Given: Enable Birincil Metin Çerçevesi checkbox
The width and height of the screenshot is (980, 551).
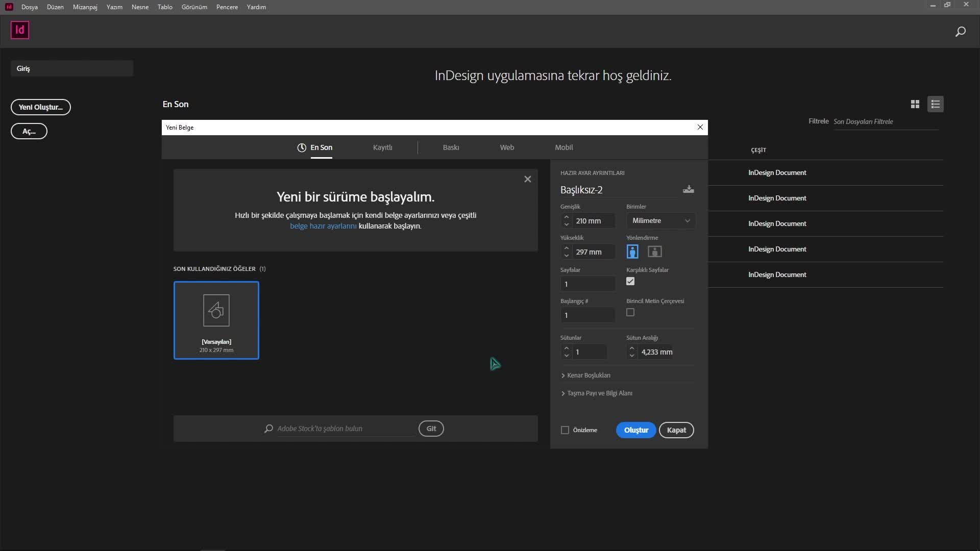Looking at the screenshot, I should [630, 312].
